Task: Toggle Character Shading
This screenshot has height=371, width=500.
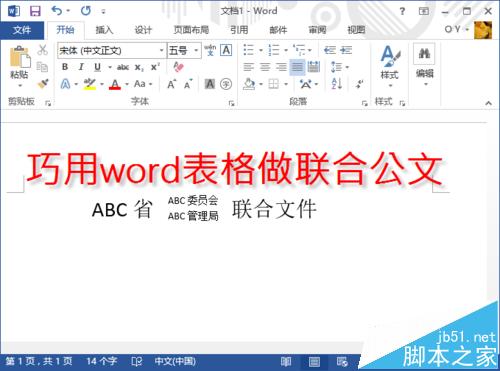Action: click(x=210, y=84)
